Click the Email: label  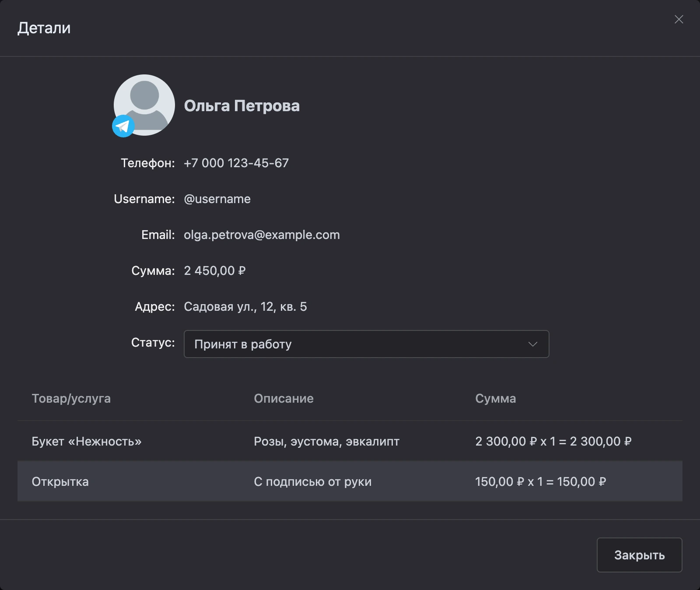point(158,235)
